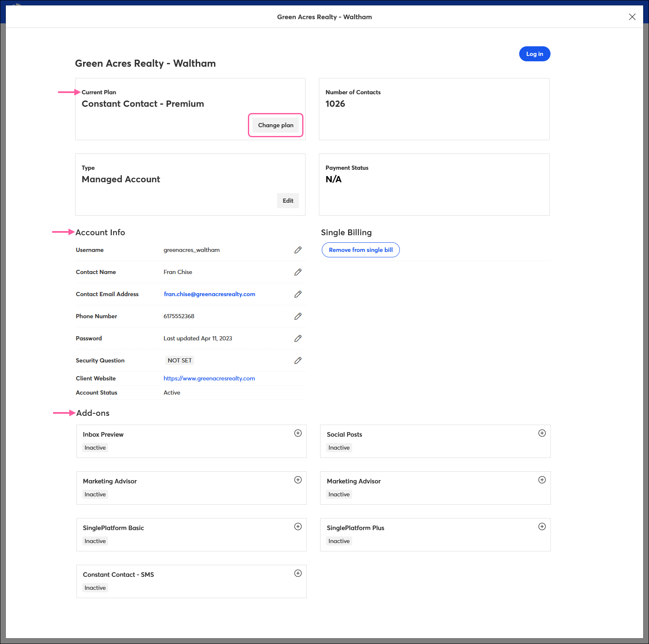The image size is (649, 644).
Task: Click the Managed Account type text
Action: 121,179
